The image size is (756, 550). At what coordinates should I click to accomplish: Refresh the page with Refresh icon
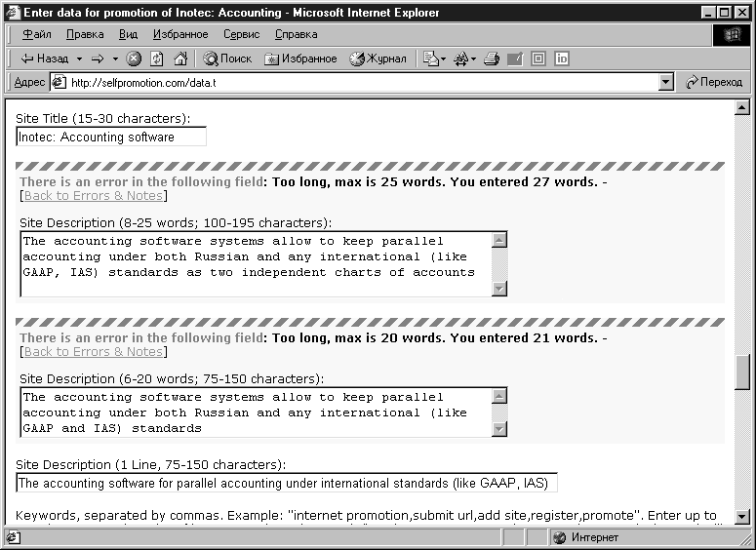(157, 59)
